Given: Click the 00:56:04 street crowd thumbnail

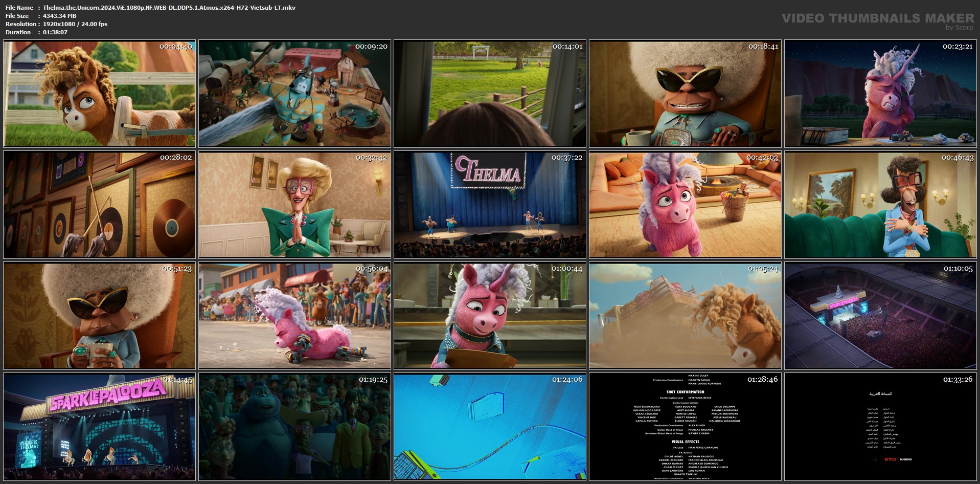Looking at the screenshot, I should [294, 316].
